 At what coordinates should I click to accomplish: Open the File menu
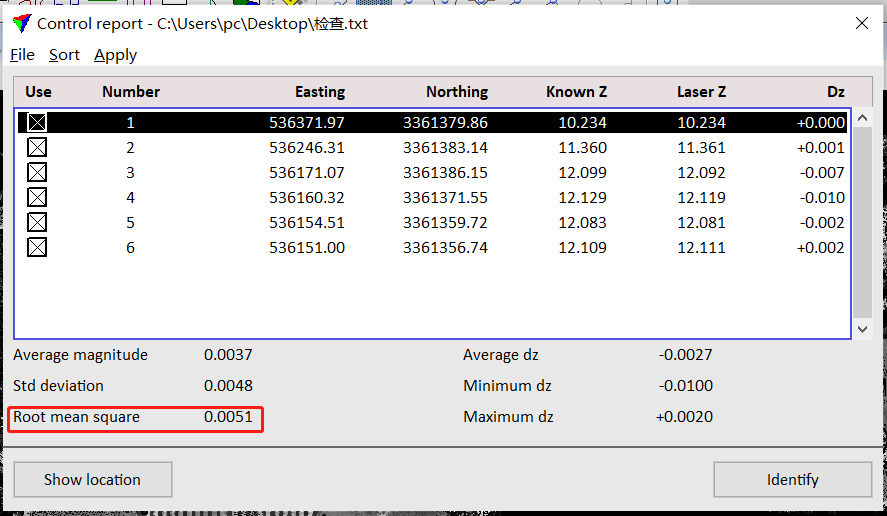click(x=22, y=55)
